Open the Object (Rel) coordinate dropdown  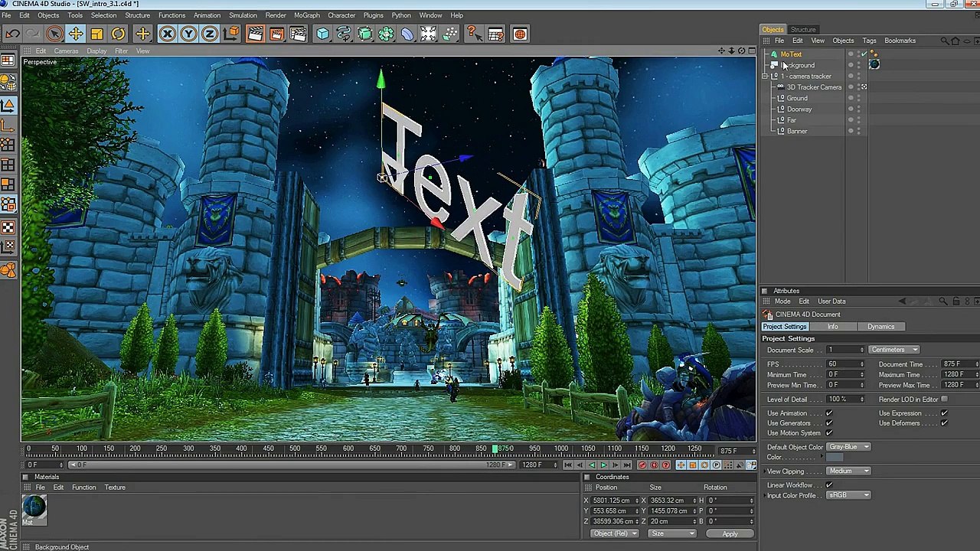[x=615, y=533]
